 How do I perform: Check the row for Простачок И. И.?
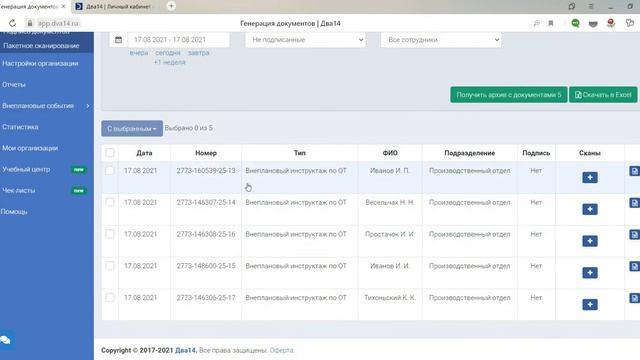(110, 234)
